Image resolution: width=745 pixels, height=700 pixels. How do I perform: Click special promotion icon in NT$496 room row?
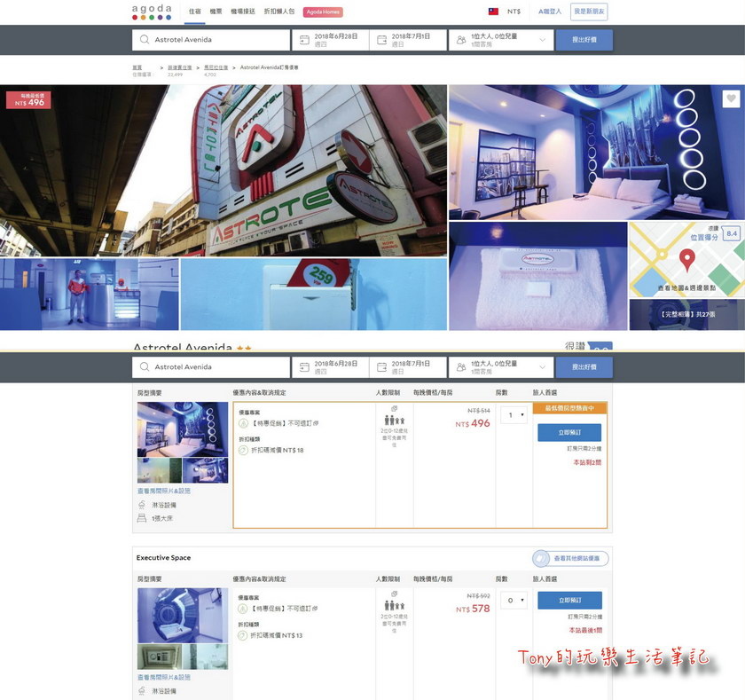pyautogui.click(x=243, y=423)
